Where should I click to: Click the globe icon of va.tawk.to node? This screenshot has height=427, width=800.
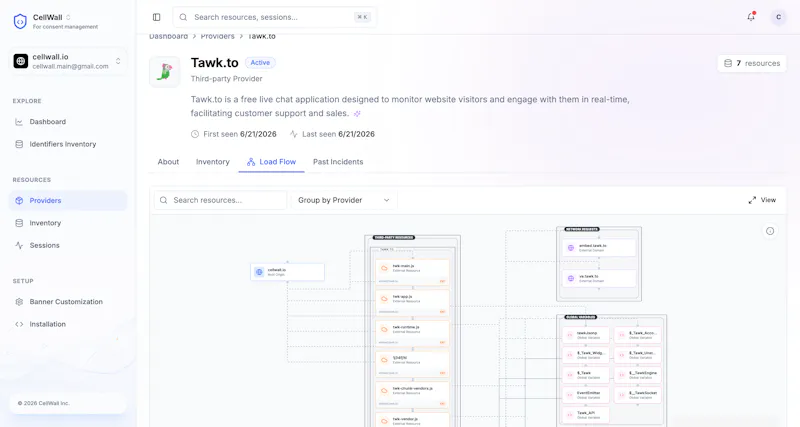[x=571, y=278]
